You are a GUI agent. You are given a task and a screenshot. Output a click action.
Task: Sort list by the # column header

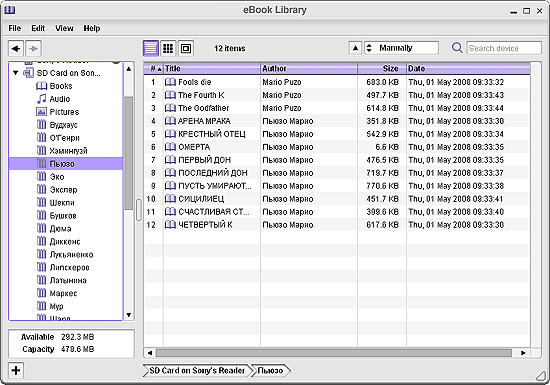154,68
